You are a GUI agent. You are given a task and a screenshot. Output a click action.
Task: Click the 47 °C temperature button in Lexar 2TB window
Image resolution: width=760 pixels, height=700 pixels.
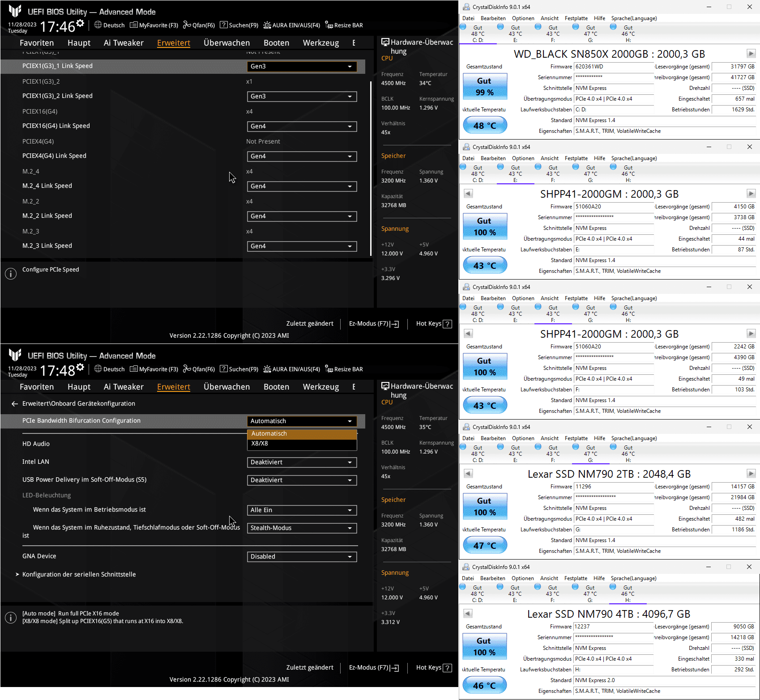pyautogui.click(x=485, y=546)
